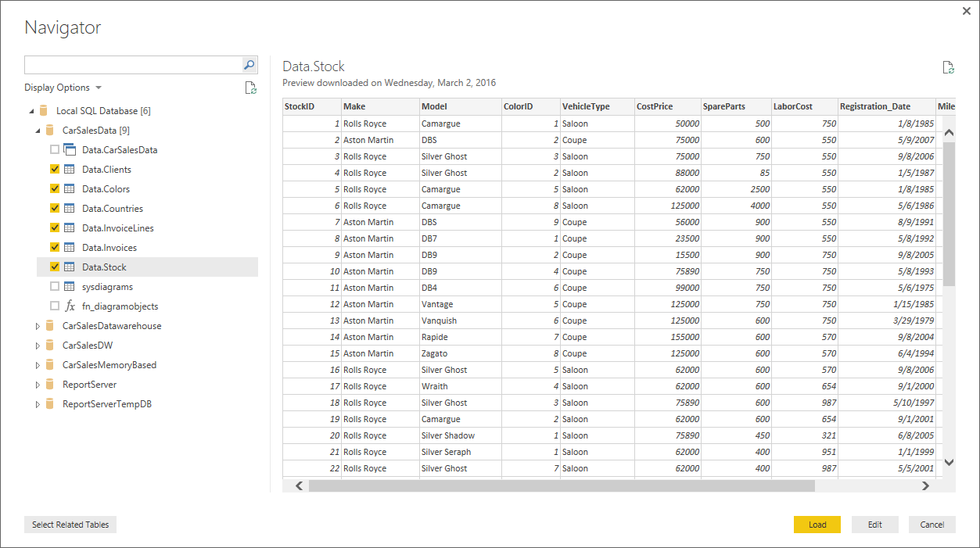The width and height of the screenshot is (980, 548).
Task: Open the Display Options dropdown
Action: (x=63, y=88)
